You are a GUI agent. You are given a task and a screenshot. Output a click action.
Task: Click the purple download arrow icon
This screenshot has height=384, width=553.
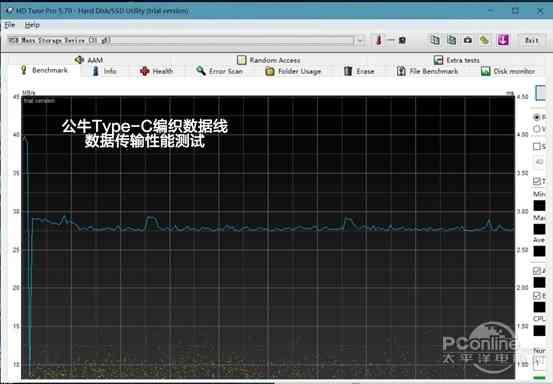(503, 40)
